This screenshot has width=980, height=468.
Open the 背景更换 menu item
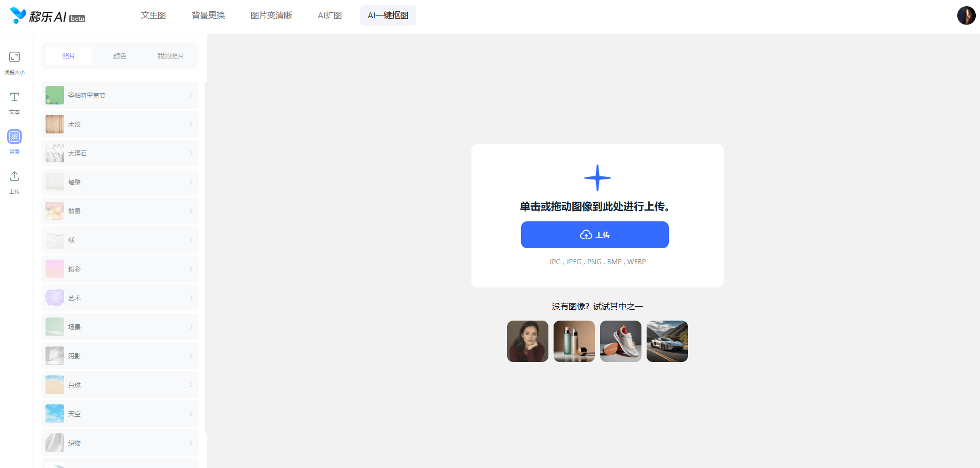[x=208, y=16]
